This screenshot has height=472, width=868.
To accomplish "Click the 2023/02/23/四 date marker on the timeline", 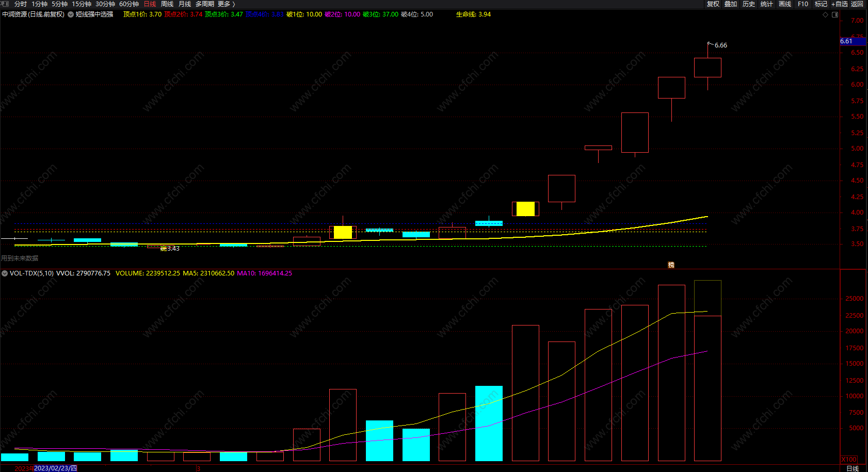I will (55, 468).
